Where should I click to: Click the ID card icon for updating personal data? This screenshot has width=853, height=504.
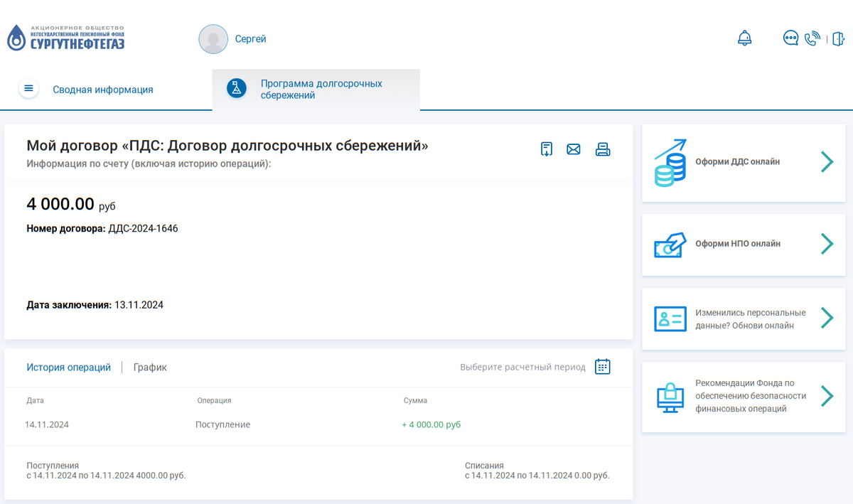[x=669, y=318]
